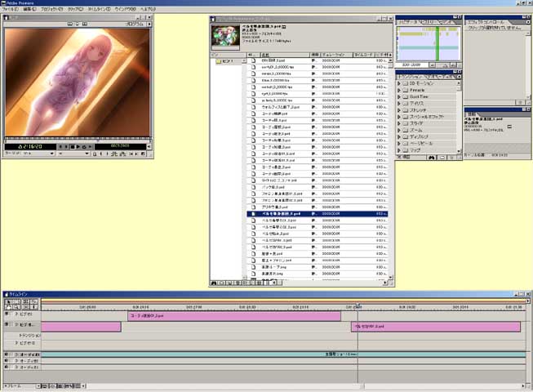
Task: Switch Monitor to trim mode icon
Action: tap(85, 24)
